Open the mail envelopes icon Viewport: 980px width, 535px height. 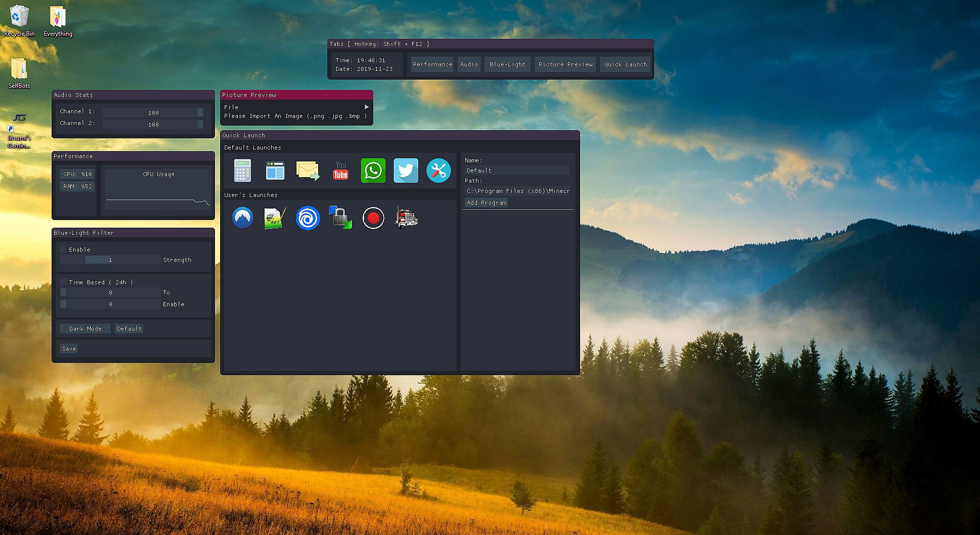point(308,171)
